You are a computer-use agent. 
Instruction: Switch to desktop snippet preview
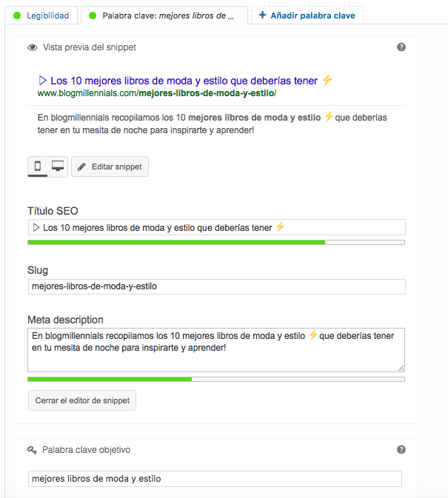coord(58,166)
